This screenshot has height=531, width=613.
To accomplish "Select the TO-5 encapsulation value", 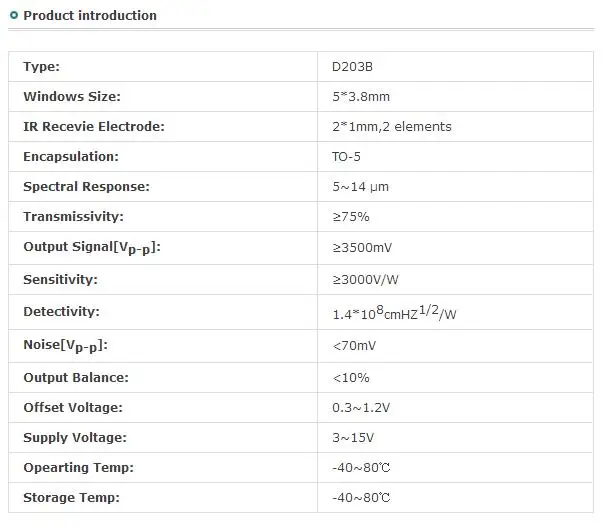I will pos(346,157).
